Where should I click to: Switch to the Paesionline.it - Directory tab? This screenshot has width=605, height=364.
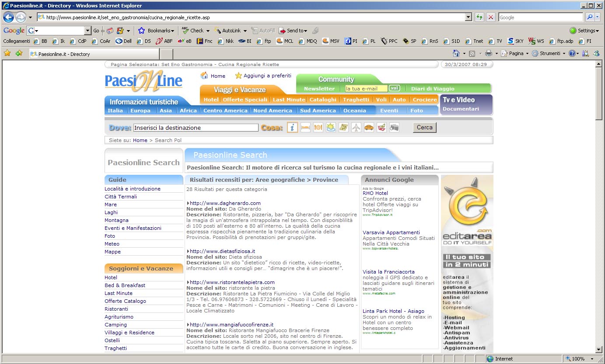coord(94,54)
